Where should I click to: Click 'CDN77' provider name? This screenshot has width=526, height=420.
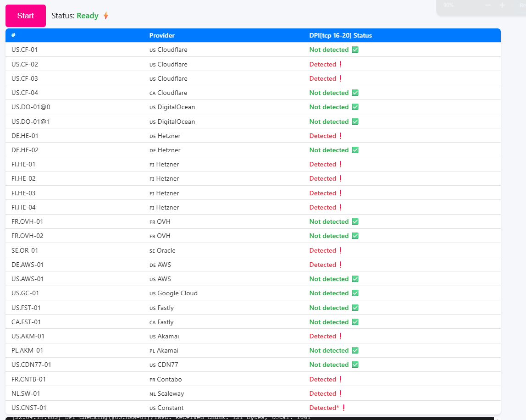(168, 365)
